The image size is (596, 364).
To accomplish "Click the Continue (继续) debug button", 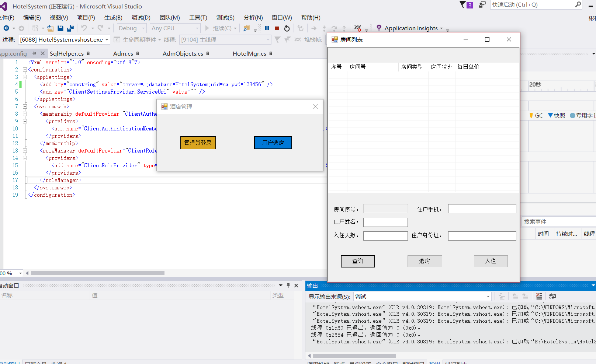I will pos(218,28).
